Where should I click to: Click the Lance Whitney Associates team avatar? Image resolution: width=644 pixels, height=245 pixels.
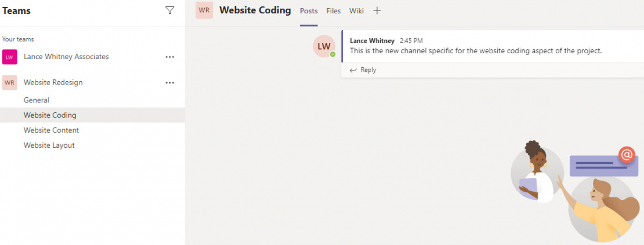pyautogui.click(x=10, y=57)
